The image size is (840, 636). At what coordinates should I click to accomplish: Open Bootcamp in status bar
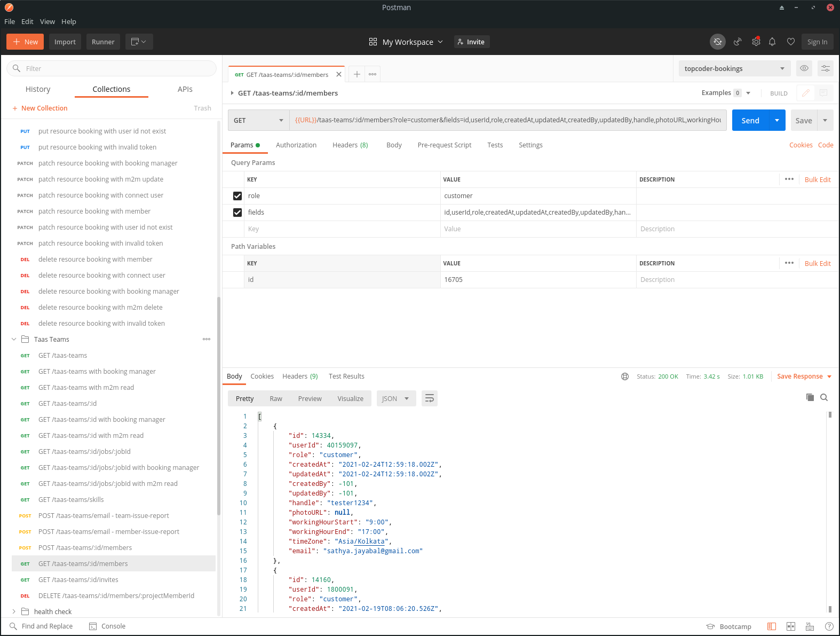[729, 626]
